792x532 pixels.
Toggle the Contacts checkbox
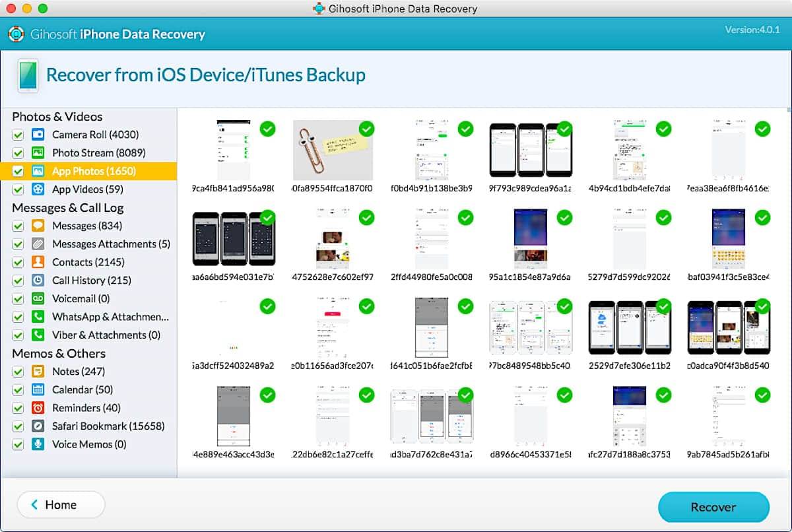(18, 263)
